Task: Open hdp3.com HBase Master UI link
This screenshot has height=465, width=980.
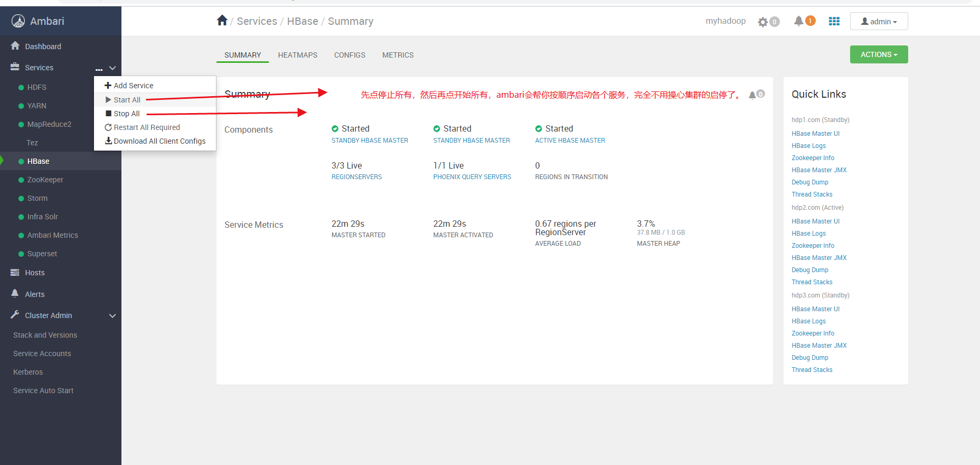Action: tap(815, 309)
